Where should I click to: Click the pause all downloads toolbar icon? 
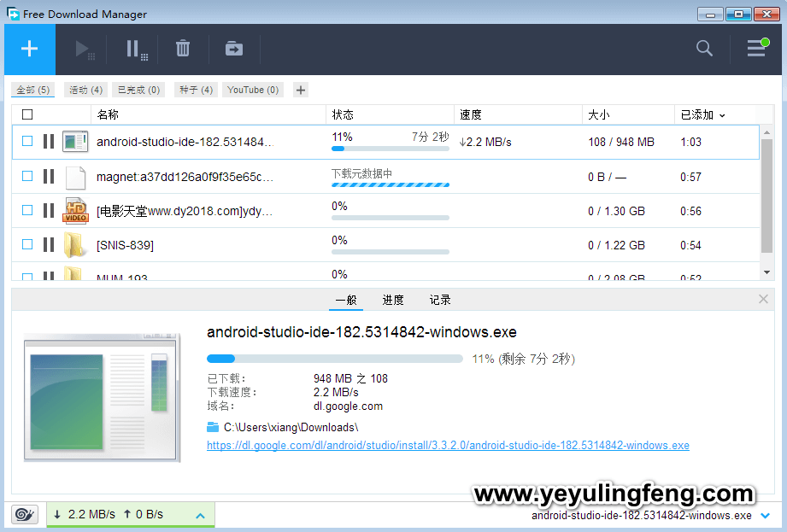click(x=137, y=50)
